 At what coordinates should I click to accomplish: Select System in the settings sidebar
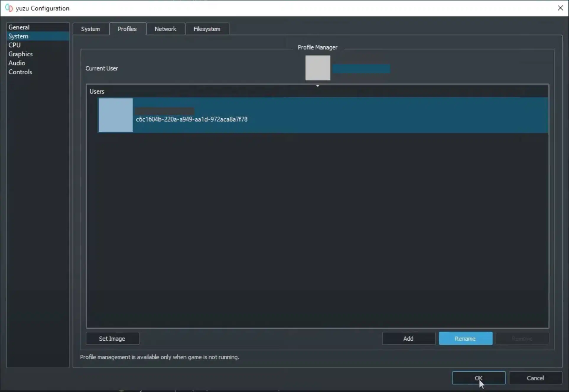point(38,36)
